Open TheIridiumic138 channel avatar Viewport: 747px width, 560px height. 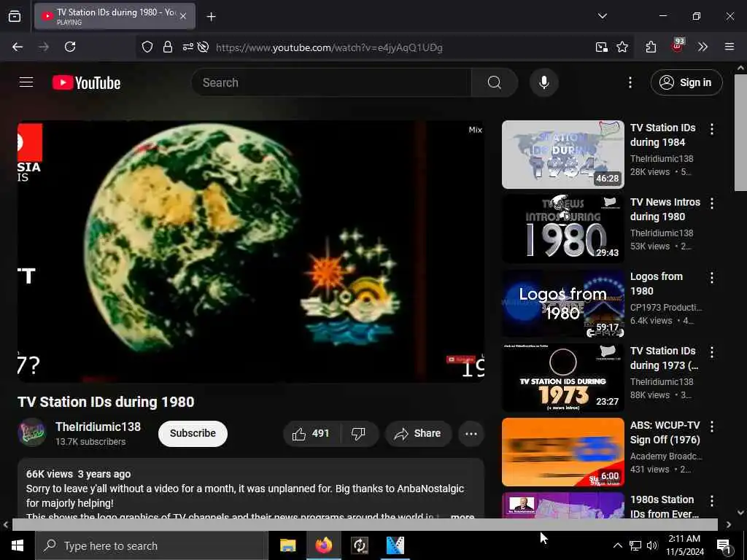pos(32,432)
